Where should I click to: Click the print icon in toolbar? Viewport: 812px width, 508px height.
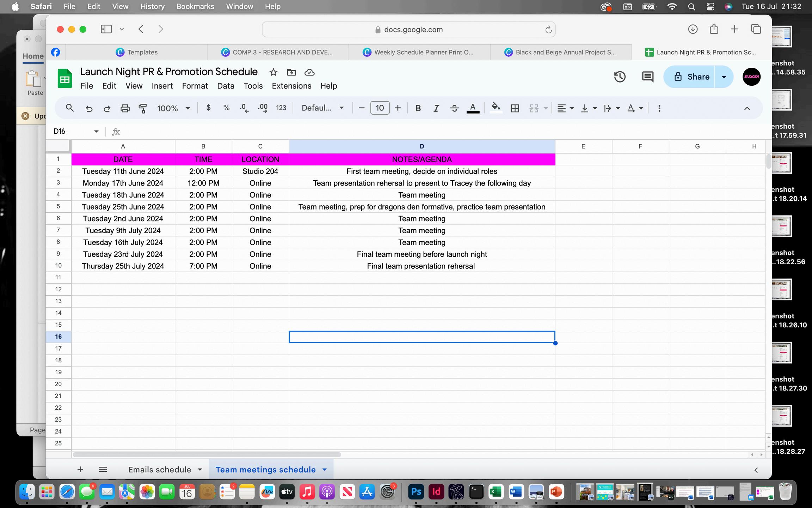click(125, 108)
